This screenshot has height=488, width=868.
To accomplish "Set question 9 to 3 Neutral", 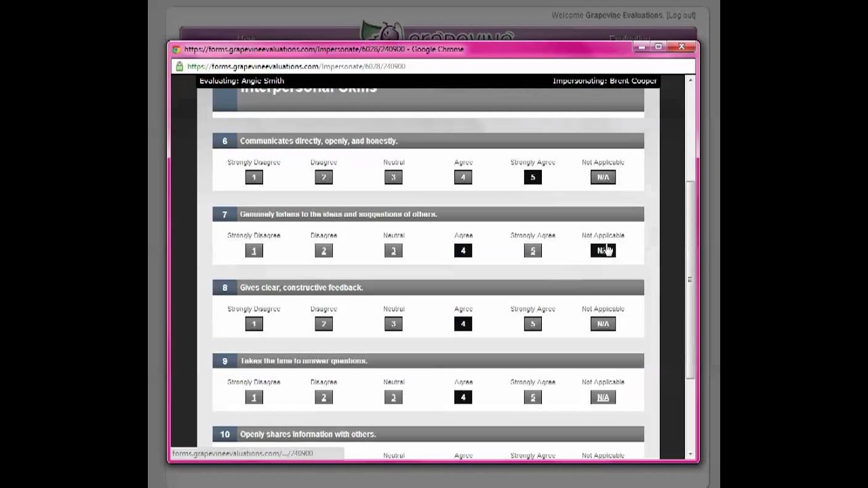I will point(393,397).
